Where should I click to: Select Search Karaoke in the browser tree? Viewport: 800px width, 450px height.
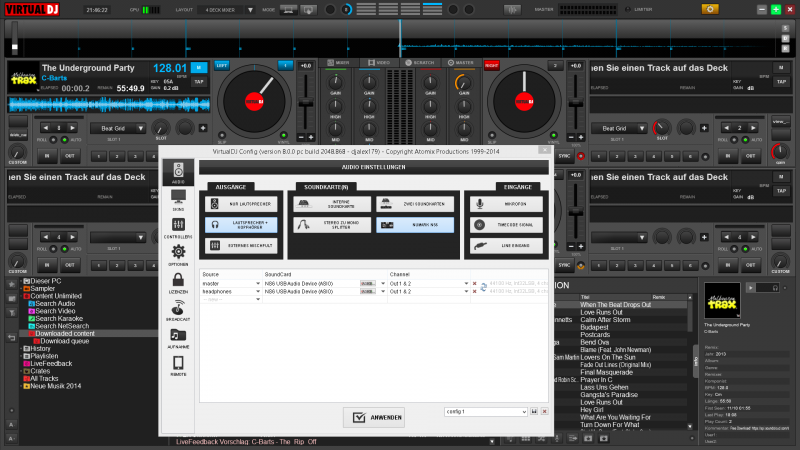[60, 318]
